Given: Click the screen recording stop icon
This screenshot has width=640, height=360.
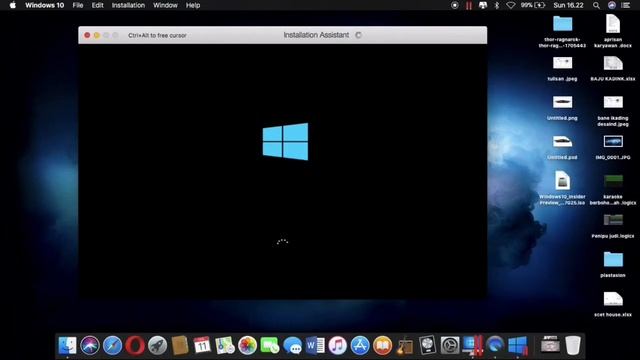Looking at the screenshot, I should pyautogui.click(x=455, y=5).
